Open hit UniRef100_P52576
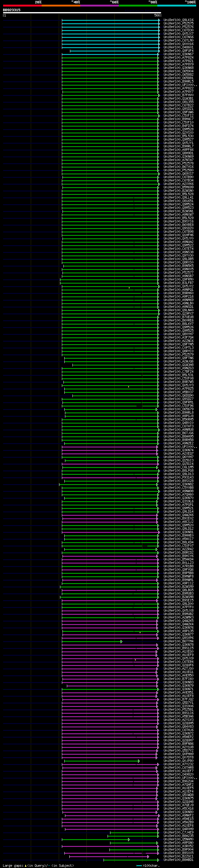Screen dimensions: 199x868 click(179, 27)
